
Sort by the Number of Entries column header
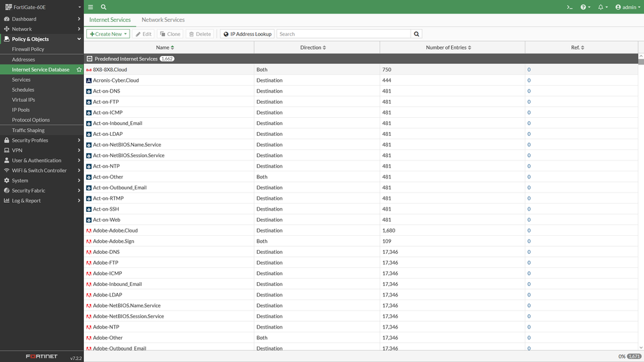click(453, 48)
